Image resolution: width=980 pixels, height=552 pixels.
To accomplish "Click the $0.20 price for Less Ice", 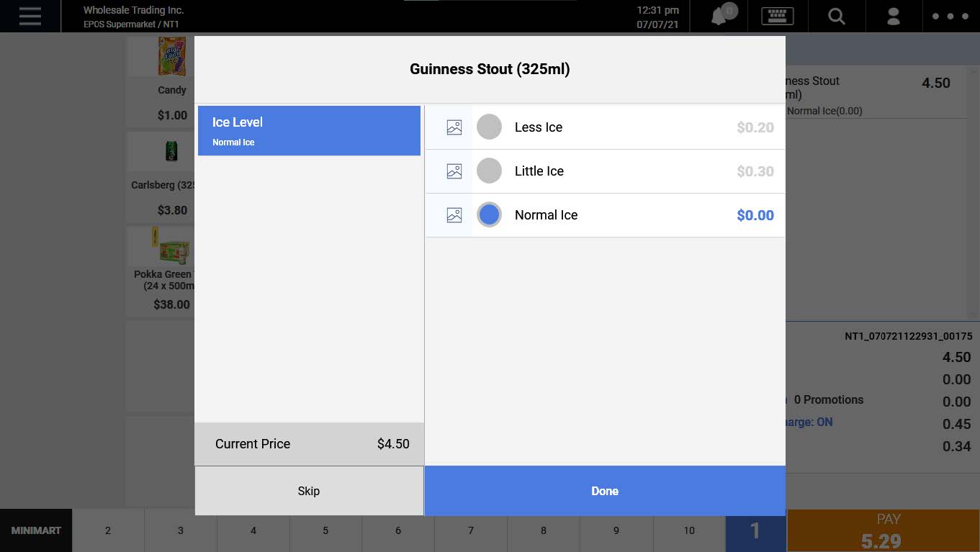I will (755, 127).
